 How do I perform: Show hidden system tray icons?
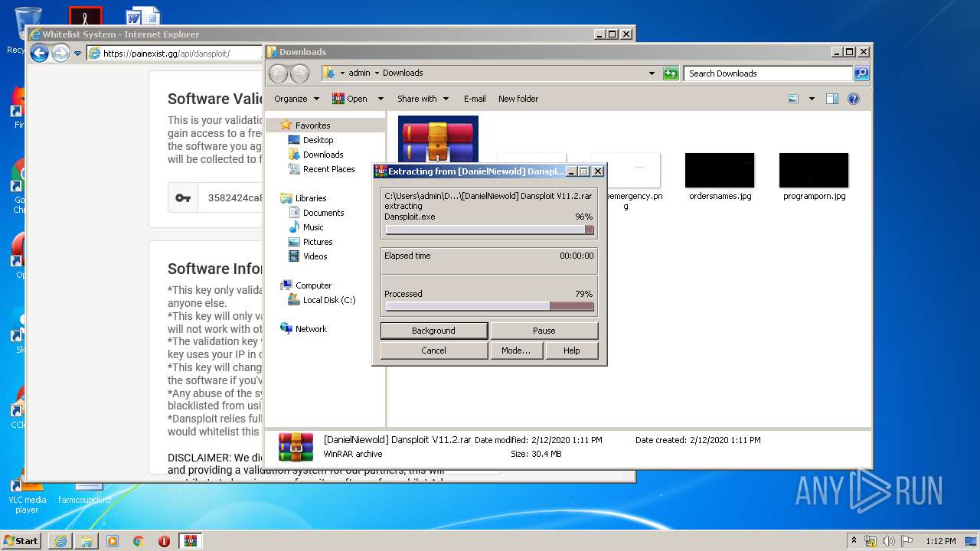coord(854,541)
